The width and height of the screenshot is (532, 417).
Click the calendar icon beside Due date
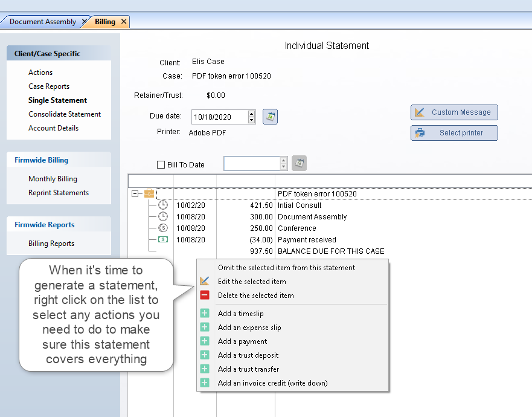pyautogui.click(x=270, y=117)
